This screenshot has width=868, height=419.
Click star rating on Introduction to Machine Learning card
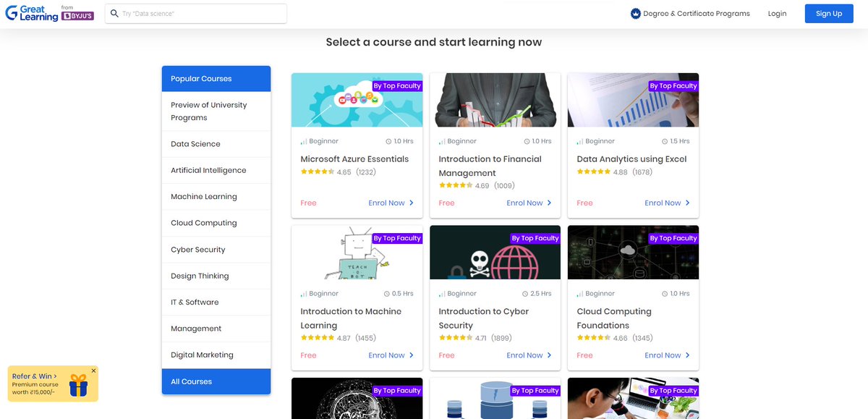click(318, 338)
